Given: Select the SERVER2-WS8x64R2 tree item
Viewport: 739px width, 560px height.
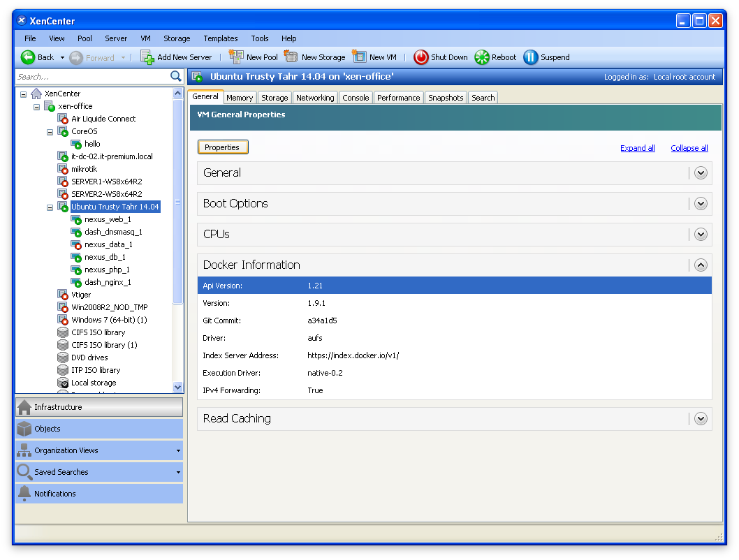Looking at the screenshot, I should [106, 195].
